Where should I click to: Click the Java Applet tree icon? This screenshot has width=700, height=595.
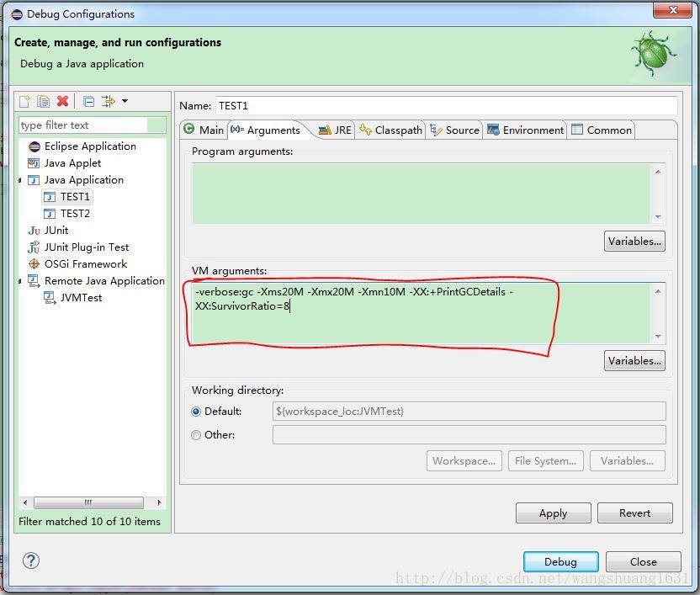pos(34,163)
